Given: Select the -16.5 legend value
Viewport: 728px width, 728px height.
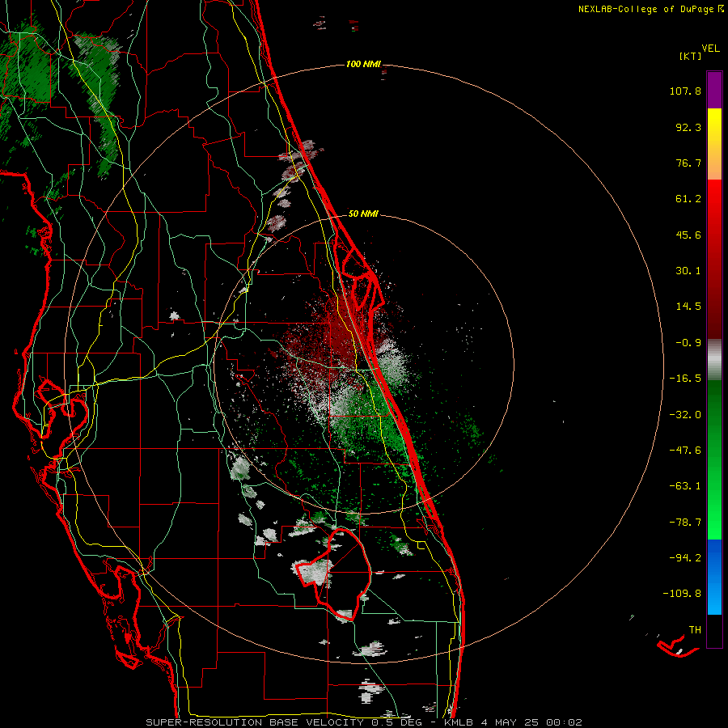Looking at the screenshot, I should (685, 379).
